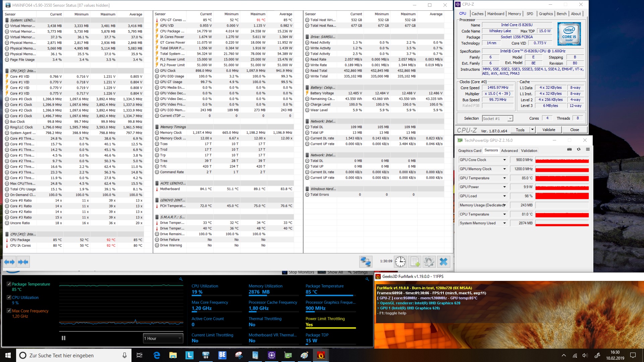Open the GPU-Z Graphics Card tab
The image size is (644, 362).
coord(470,150)
